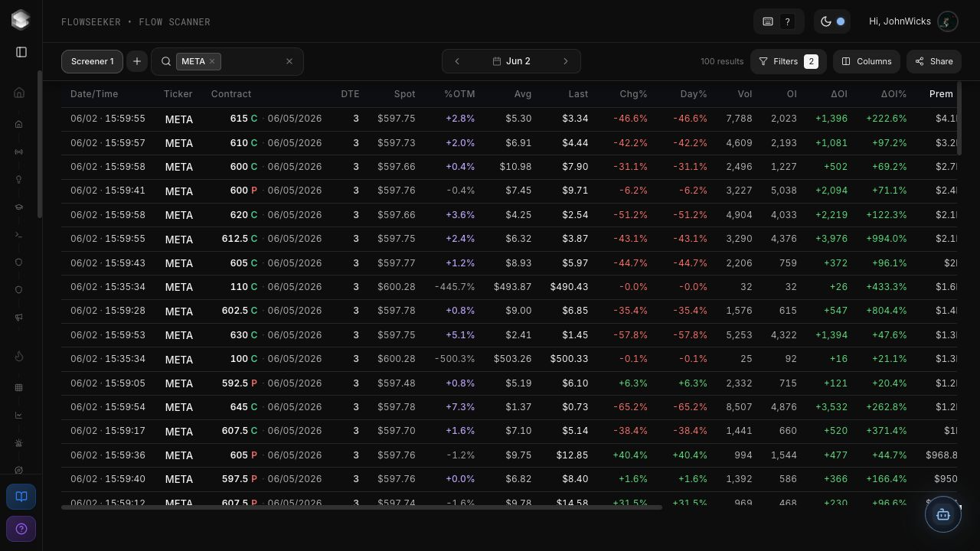Open the large home icon in sidebar
This screenshot has width=980, height=551.
click(x=19, y=93)
